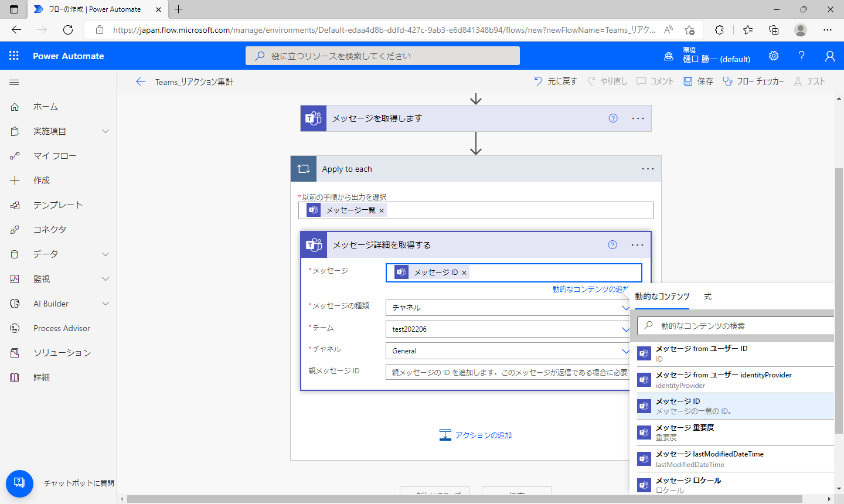The height and width of the screenshot is (504, 844).
Task: Open the chatbot help bubble
Action: click(x=19, y=483)
